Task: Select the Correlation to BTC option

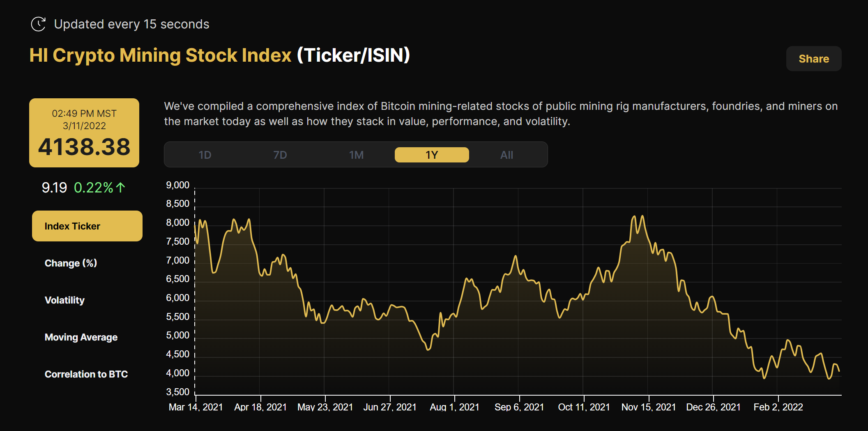Action: (86, 374)
